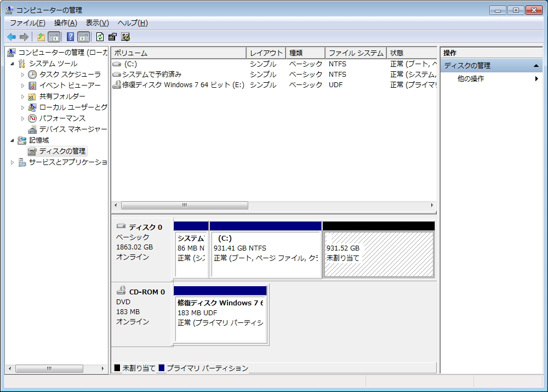This screenshot has height=392, width=548.
Task: Click the Event Viewer tree icon
Action: pyautogui.click(x=32, y=86)
